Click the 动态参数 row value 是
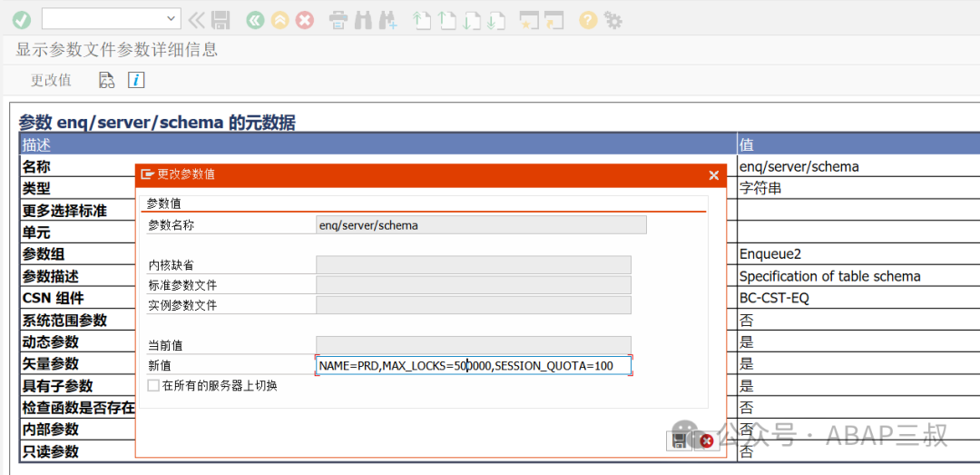The width and height of the screenshot is (980, 475). pos(746,341)
